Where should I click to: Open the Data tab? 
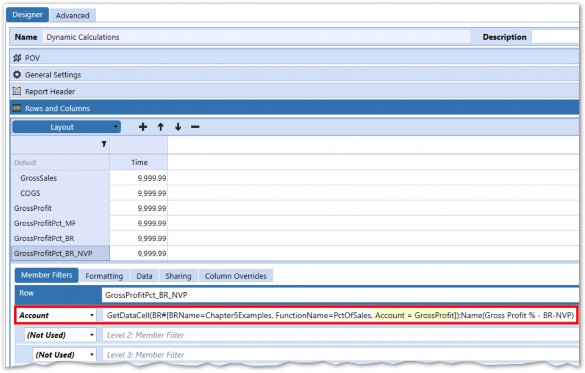(x=144, y=276)
